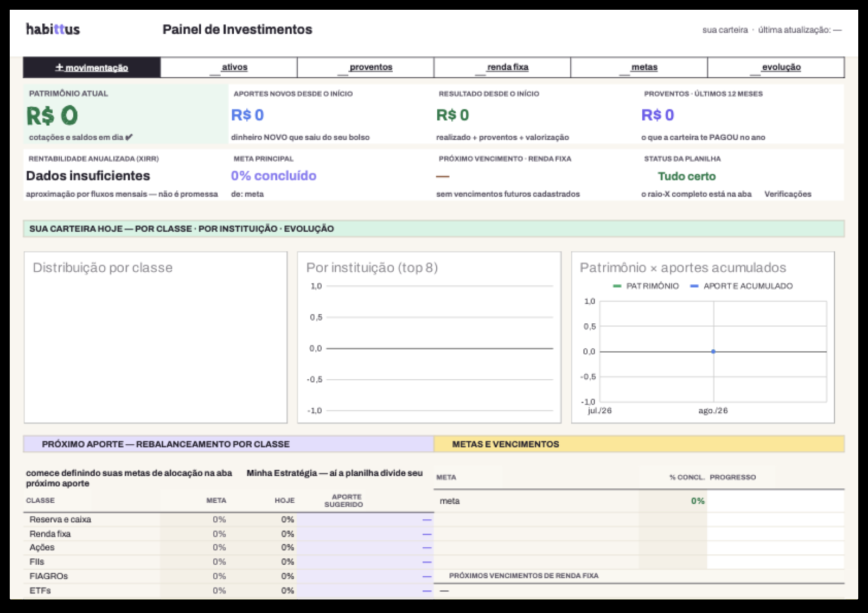Go to the 'renda fixa' tab
The image size is (868, 613).
point(502,67)
